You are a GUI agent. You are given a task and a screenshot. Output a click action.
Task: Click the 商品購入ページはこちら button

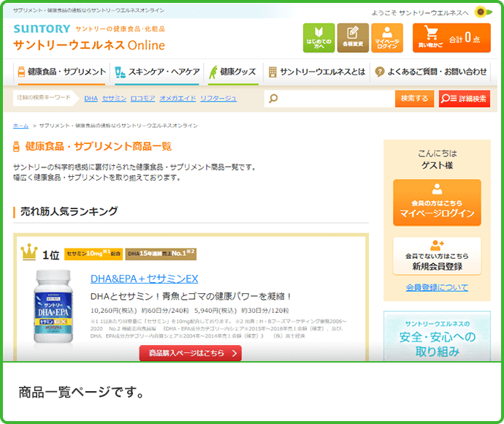pos(191,353)
